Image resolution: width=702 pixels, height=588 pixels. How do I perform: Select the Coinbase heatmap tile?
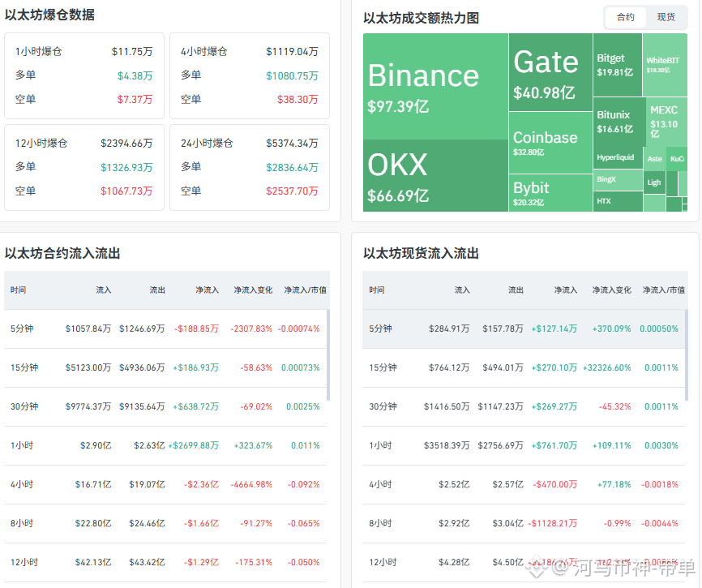[550, 143]
